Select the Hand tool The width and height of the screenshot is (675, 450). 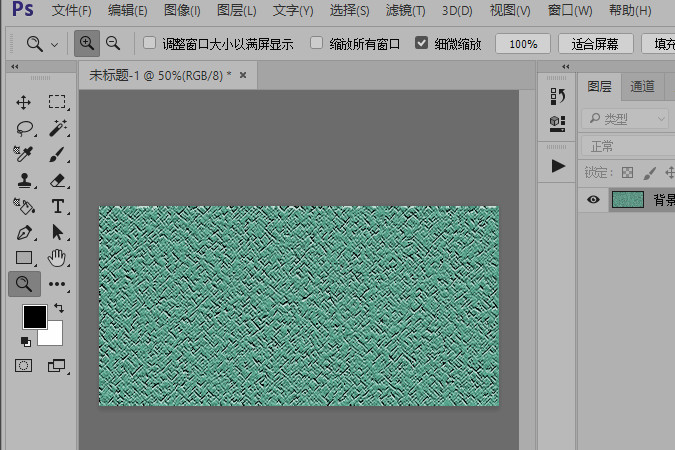[57, 258]
